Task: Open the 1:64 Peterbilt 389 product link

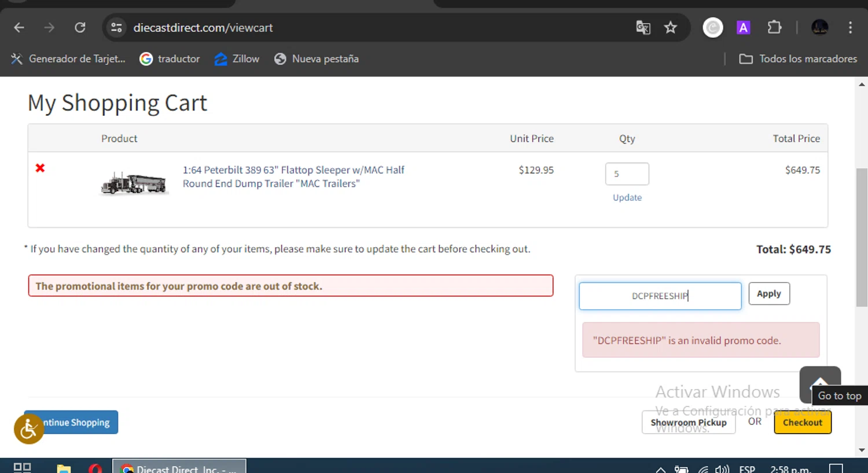Action: point(293,177)
